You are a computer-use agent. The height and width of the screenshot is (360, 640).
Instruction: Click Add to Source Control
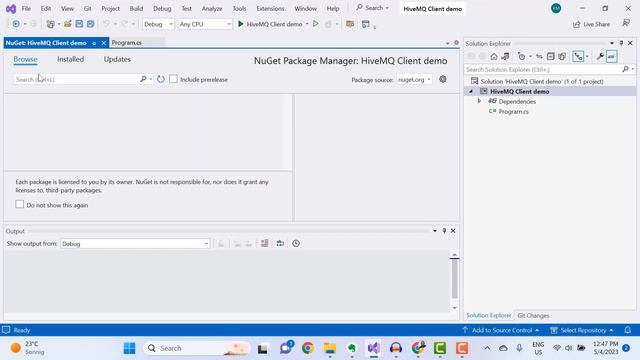pyautogui.click(x=502, y=330)
